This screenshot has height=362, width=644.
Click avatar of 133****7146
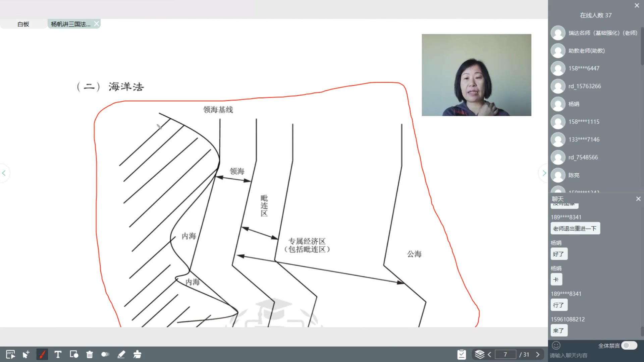coord(558,139)
